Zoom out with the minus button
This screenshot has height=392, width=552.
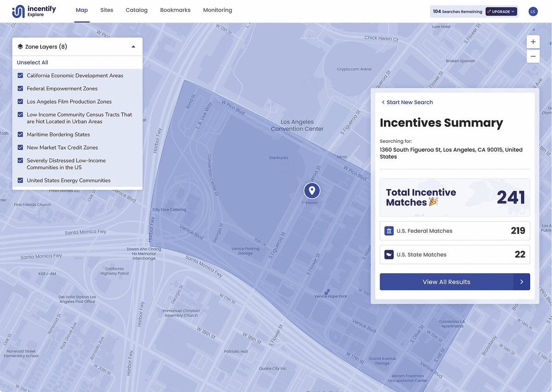(x=533, y=57)
